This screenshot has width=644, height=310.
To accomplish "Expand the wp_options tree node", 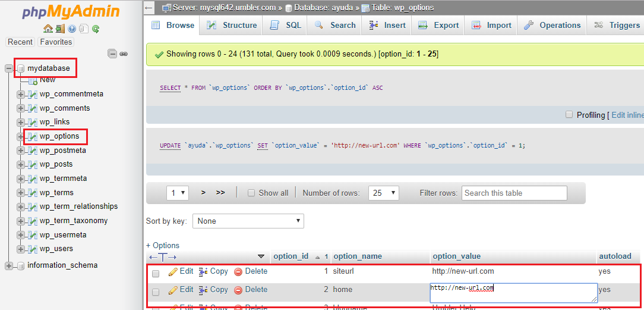I will point(21,136).
